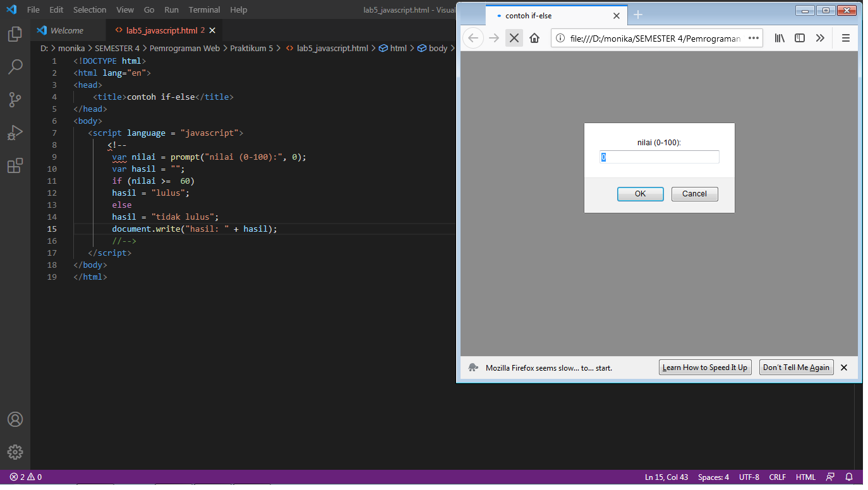Click Cancel in the prompt dialog
This screenshot has height=490, width=868.
694,194
